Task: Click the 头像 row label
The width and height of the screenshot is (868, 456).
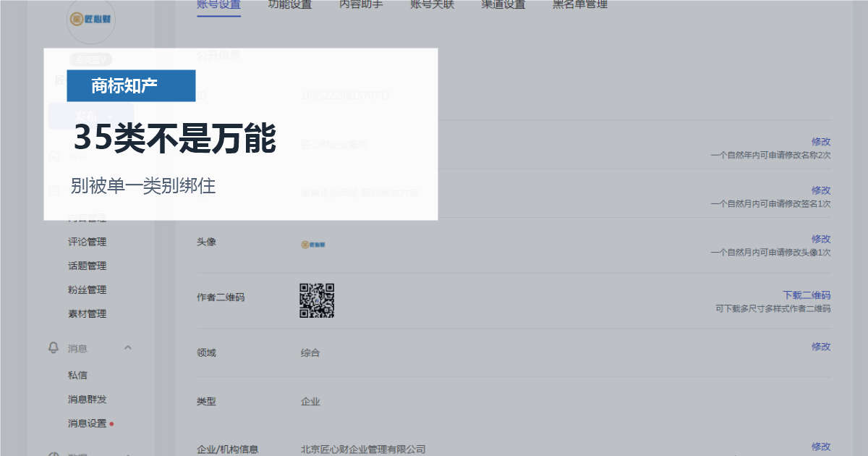Action: (x=206, y=242)
